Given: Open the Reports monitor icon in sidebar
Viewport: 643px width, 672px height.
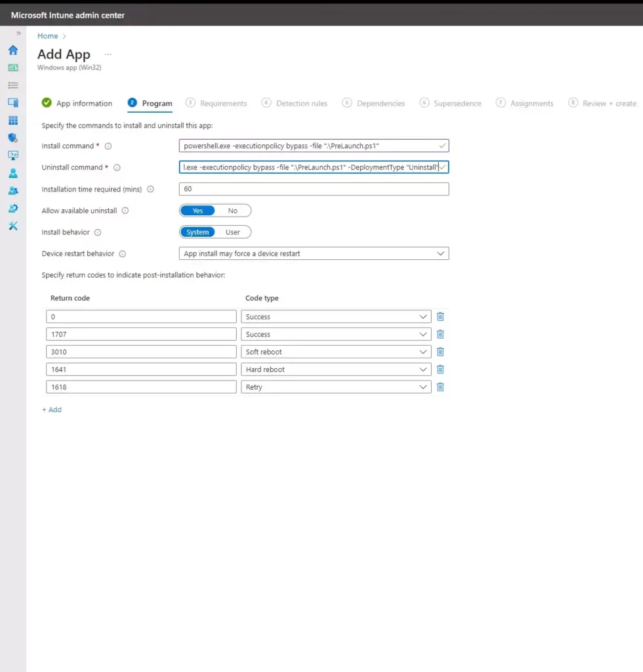Looking at the screenshot, I should coord(13,156).
